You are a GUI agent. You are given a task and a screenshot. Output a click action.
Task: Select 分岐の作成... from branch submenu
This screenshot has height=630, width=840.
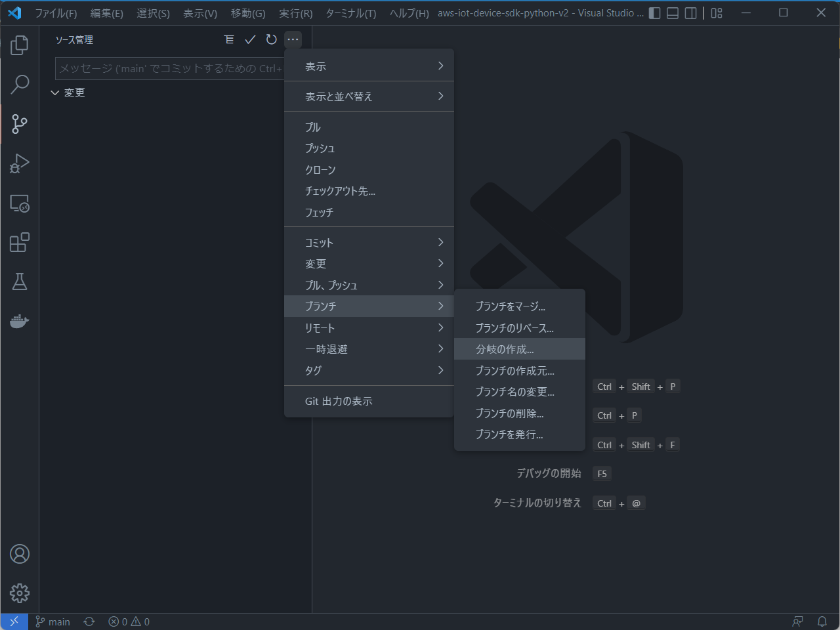pyautogui.click(x=505, y=349)
